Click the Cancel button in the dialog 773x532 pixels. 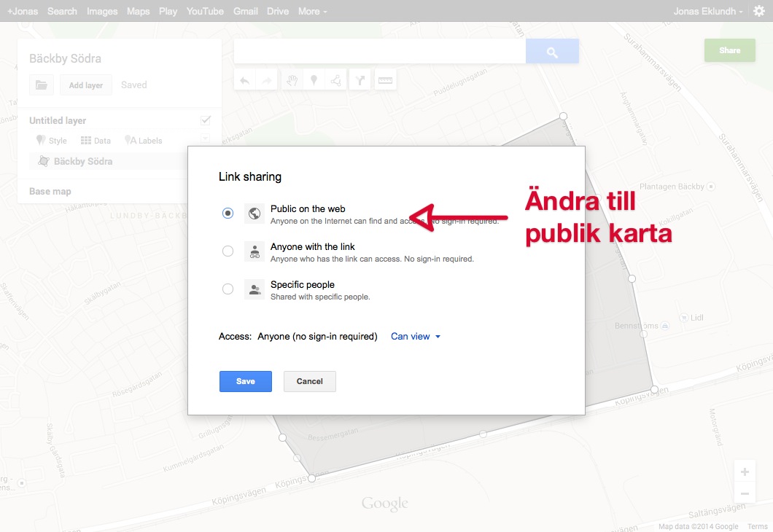[x=310, y=381]
